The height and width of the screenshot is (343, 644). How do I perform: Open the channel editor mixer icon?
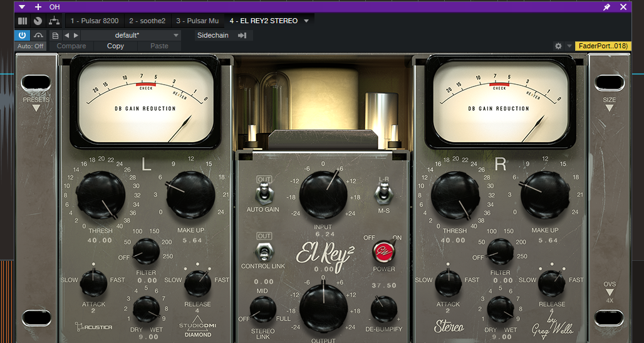coord(23,21)
